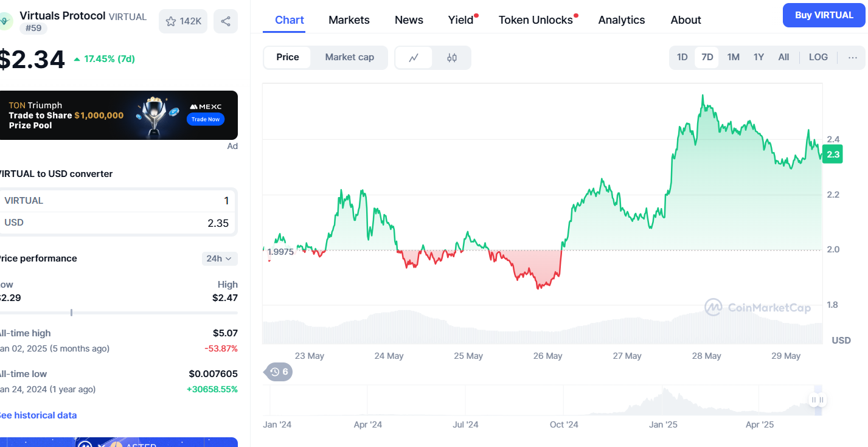Click the MEXC Trade Now ad banner
The height and width of the screenshot is (447, 868).
(x=119, y=115)
